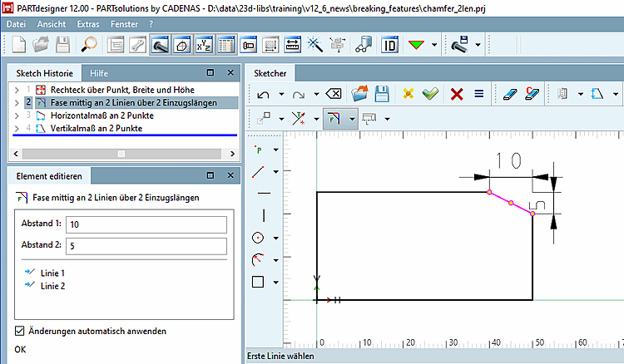Image resolution: width=624 pixels, height=364 pixels.
Task: Select the diagonal line tool
Action: tap(258, 172)
